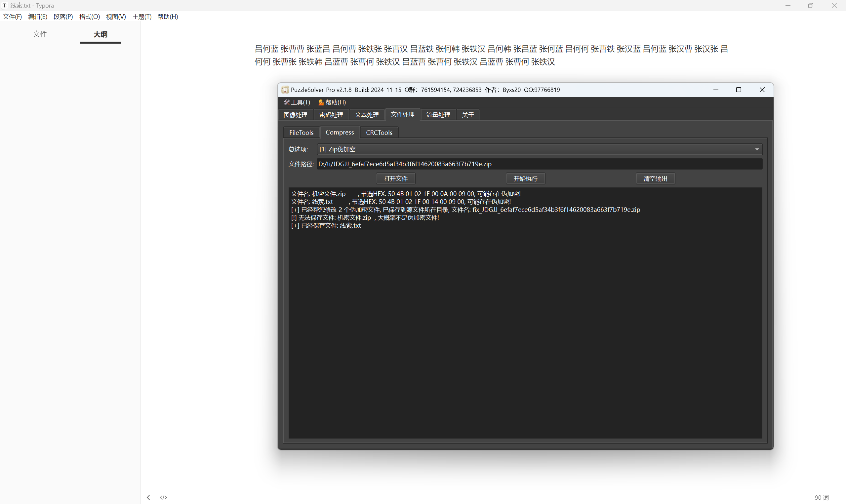The height and width of the screenshot is (504, 846).
Task: Click the 文件路径 input field
Action: click(539, 164)
